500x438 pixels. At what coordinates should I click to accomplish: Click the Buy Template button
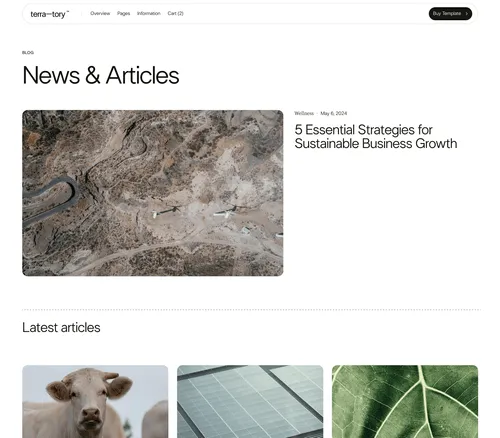coord(450,14)
